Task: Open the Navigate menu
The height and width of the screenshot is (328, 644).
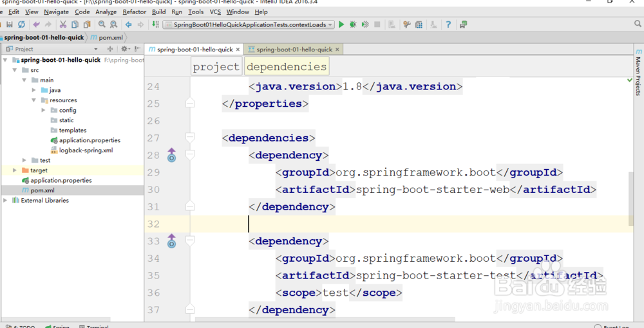Action: pos(56,12)
